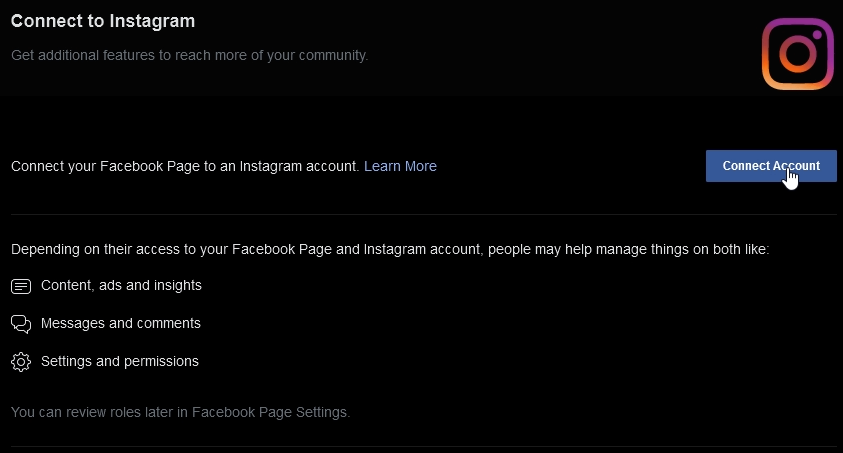Select the 'Connect to Instagram' heading
The image size is (843, 453).
pos(103,21)
